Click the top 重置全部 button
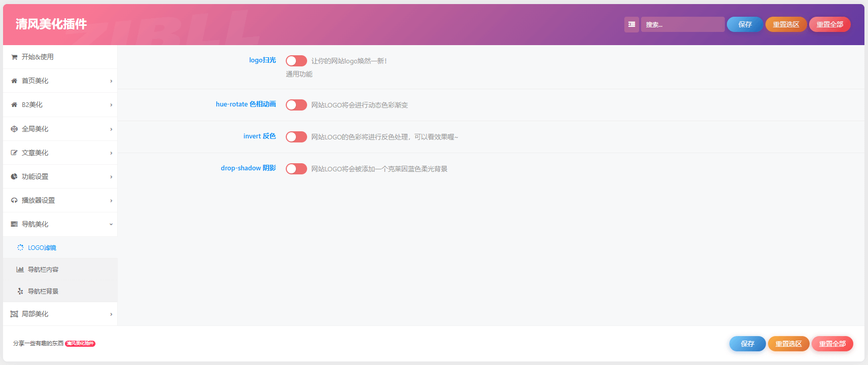Image resolution: width=868 pixels, height=365 pixels. pos(829,24)
